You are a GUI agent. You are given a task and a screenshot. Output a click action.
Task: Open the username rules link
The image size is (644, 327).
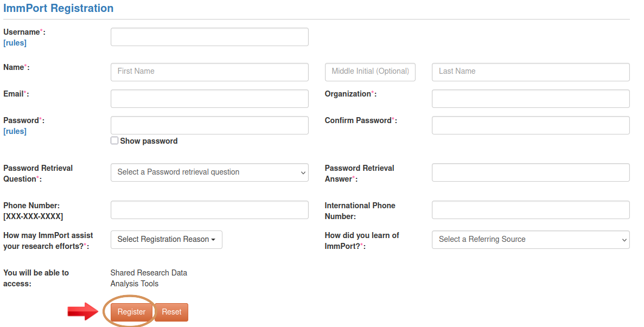pyautogui.click(x=15, y=43)
